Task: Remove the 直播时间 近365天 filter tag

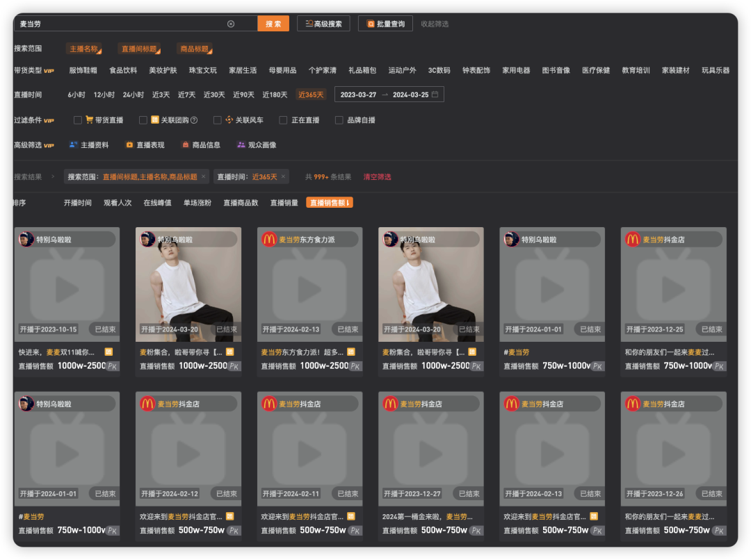Action: pos(283,176)
